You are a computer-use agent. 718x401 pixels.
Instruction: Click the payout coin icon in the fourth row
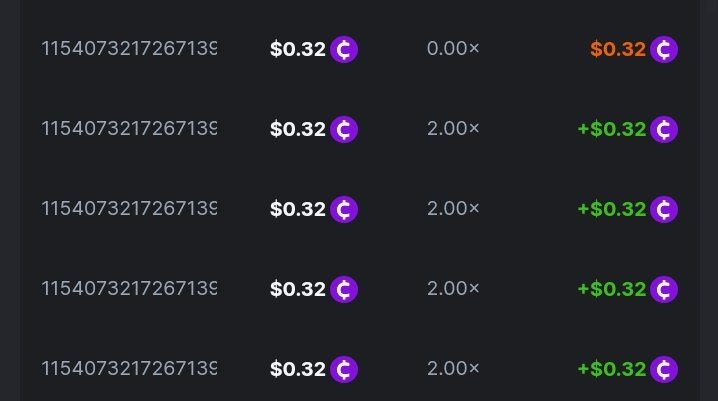(664, 289)
